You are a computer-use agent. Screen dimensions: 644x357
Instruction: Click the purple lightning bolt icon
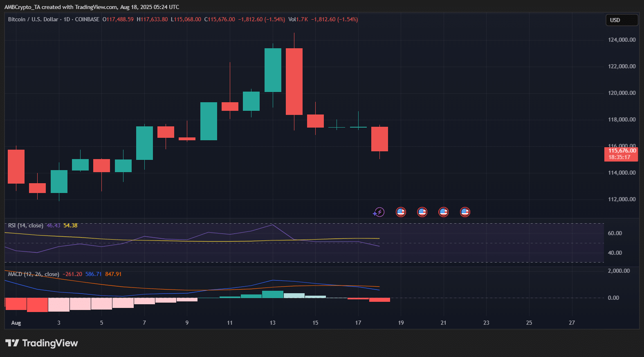[379, 212]
